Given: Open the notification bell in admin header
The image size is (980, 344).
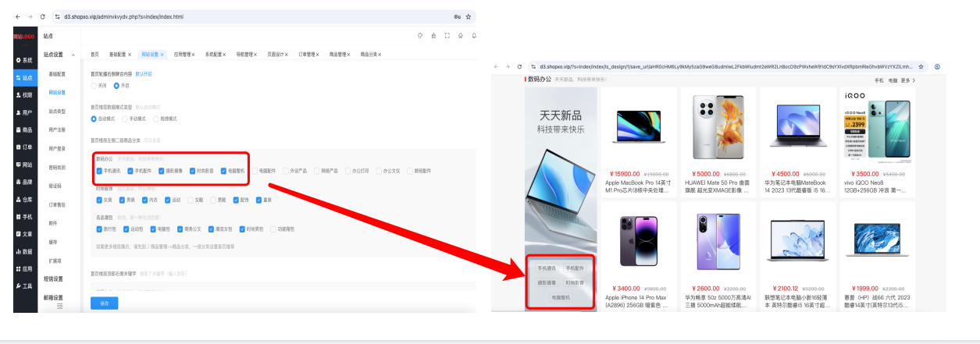Looking at the screenshot, I should [473, 35].
